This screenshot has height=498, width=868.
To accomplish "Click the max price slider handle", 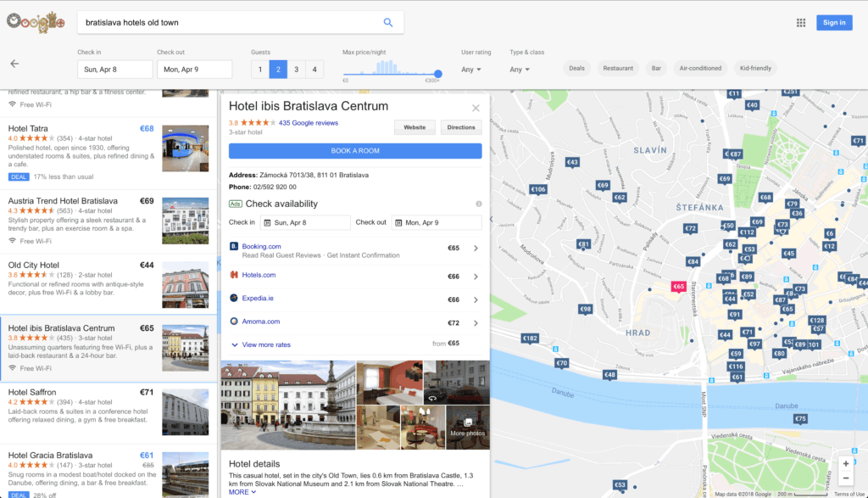I will [x=438, y=74].
